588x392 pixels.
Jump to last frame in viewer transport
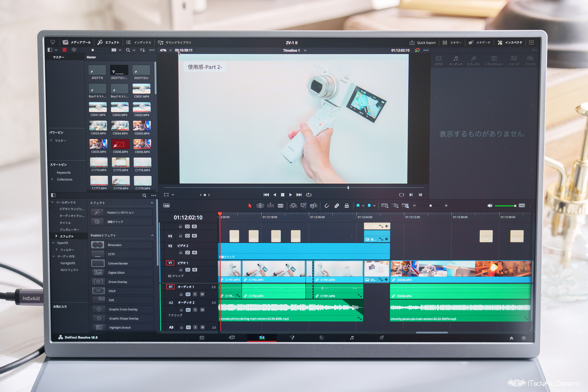coord(299,195)
